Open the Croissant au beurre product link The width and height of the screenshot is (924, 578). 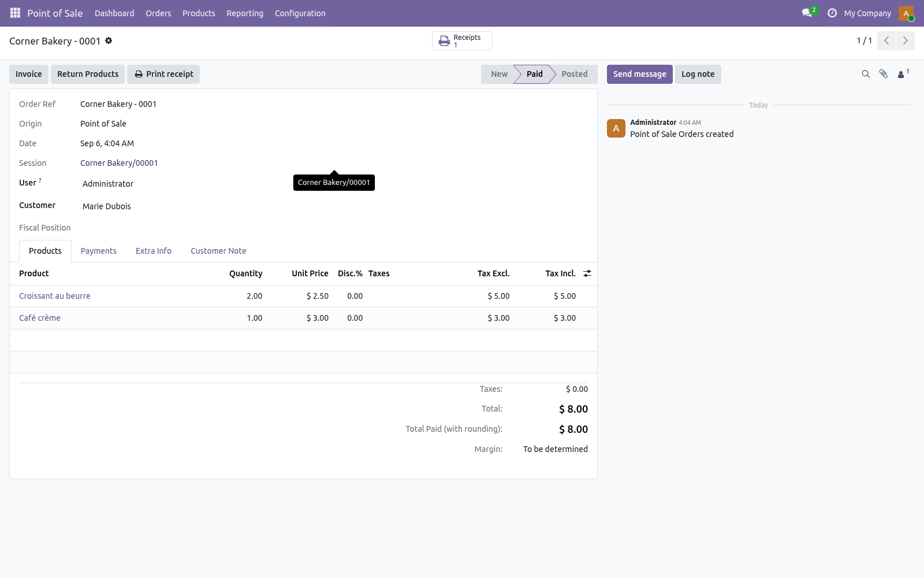[x=55, y=296]
